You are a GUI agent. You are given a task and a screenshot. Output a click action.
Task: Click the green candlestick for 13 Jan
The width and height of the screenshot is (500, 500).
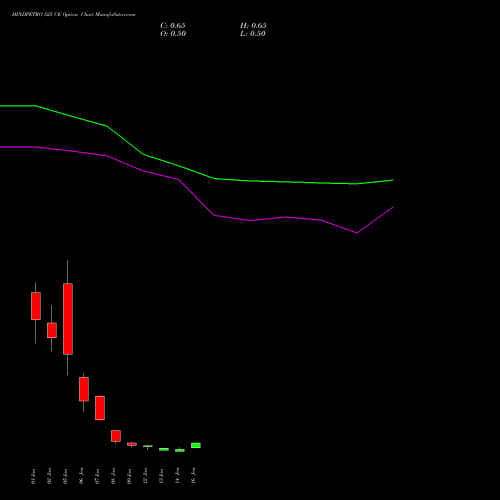(x=164, y=449)
